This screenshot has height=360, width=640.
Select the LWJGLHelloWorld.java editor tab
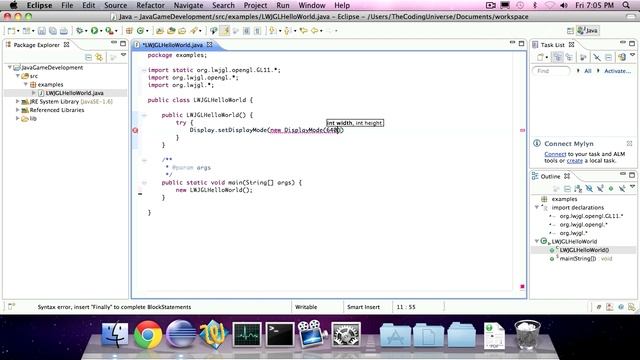172,45
